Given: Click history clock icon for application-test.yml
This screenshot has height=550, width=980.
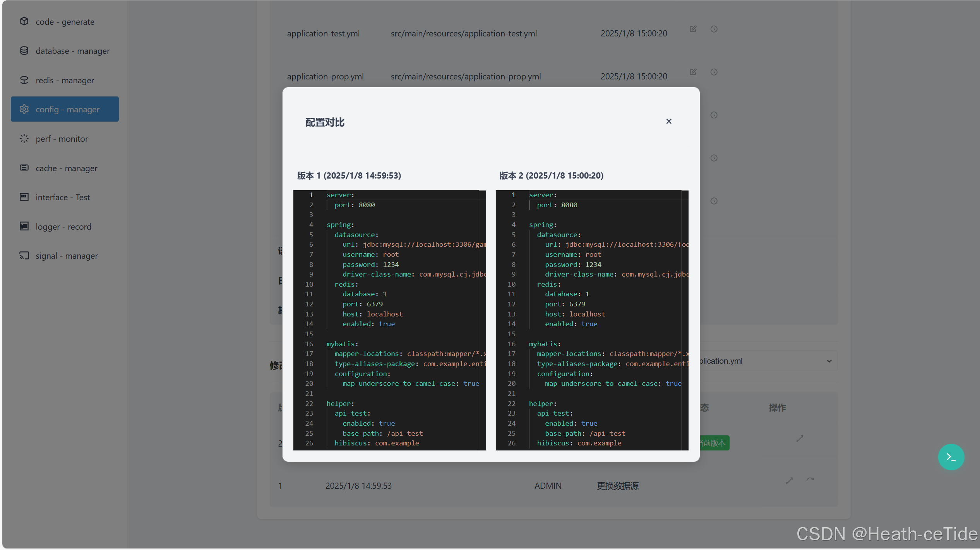Looking at the screenshot, I should click(714, 29).
